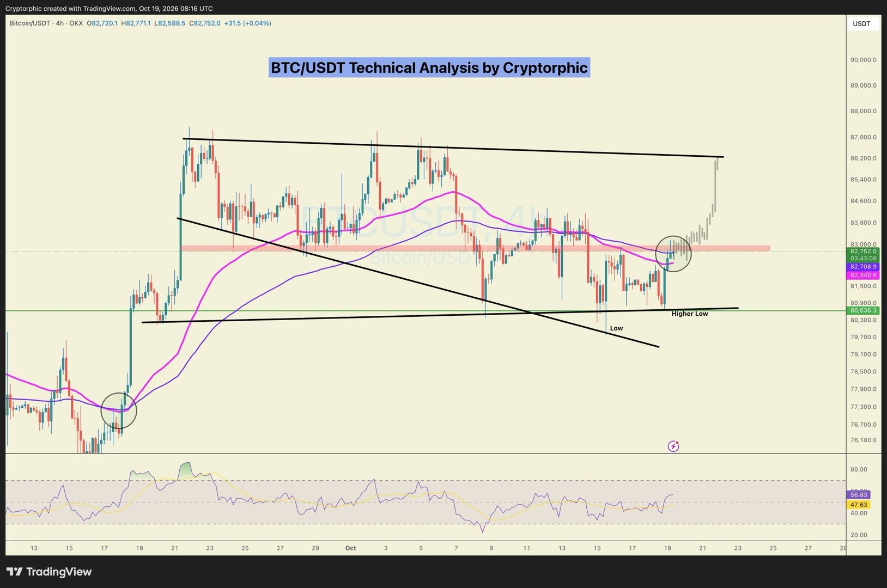Click the circled crossover near current price
887x588 pixels.
pyautogui.click(x=673, y=254)
